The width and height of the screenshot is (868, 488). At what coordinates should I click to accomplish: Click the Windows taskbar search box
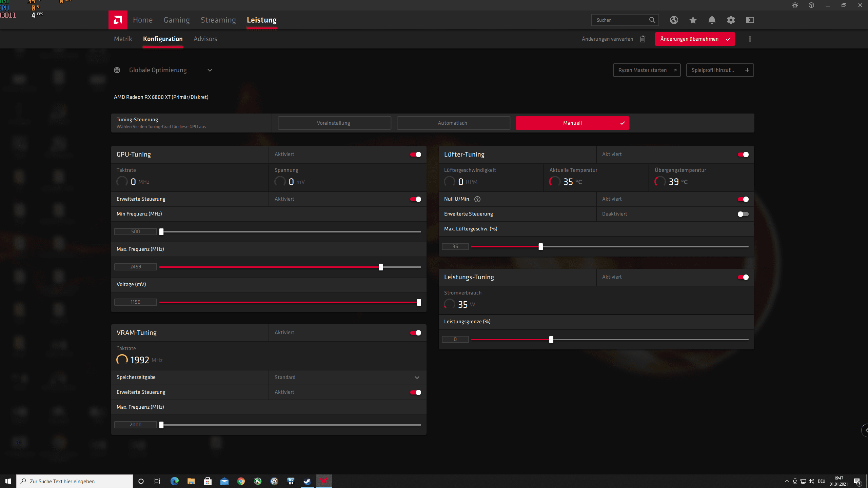coord(75,481)
